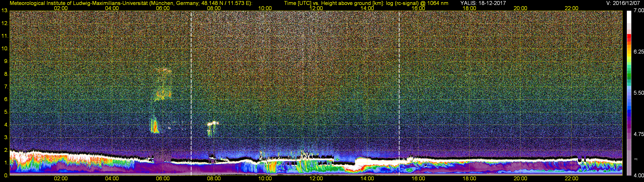Click the small 'eq' label on colorbar
The width and height of the screenshot is (644, 182).
pyautogui.click(x=636, y=159)
